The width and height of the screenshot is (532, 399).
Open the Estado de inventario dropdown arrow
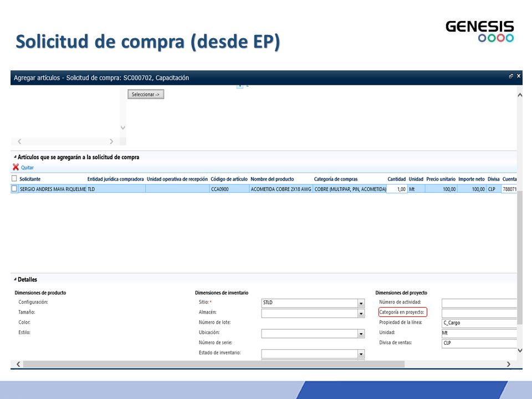pyautogui.click(x=361, y=354)
